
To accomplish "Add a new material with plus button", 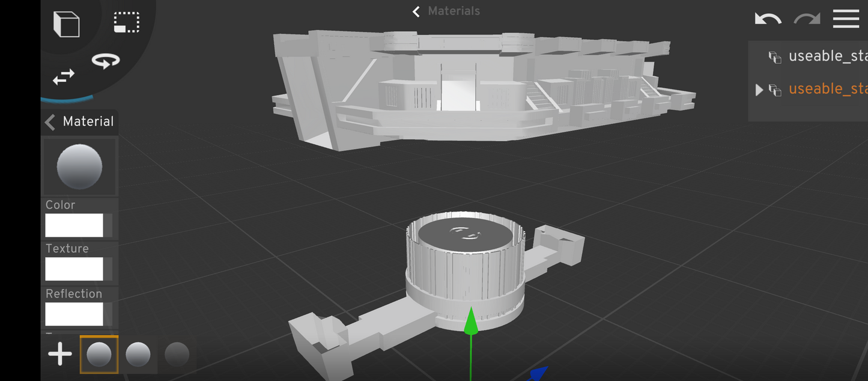I will (60, 354).
